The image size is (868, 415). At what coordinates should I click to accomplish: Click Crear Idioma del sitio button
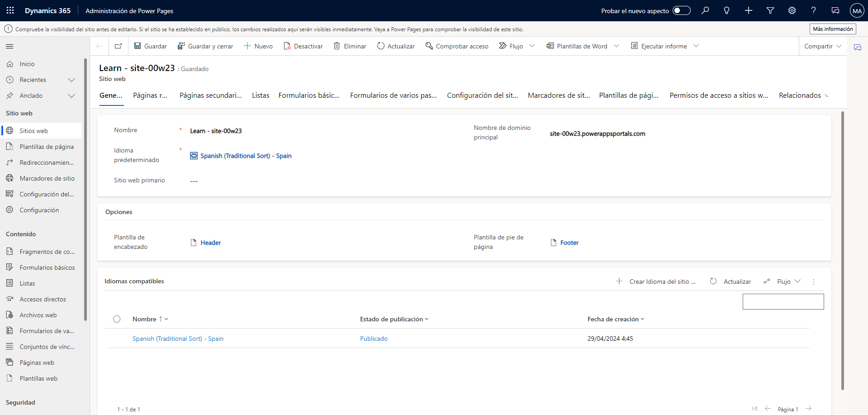[x=656, y=281]
